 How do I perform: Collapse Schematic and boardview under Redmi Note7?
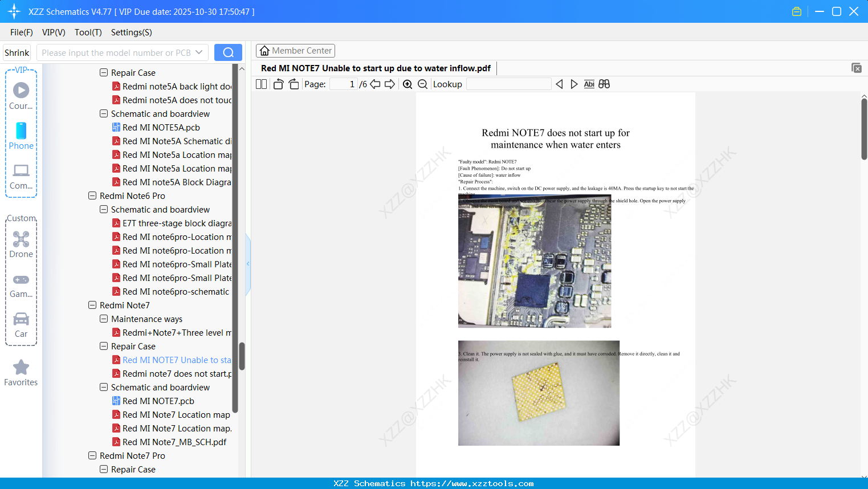click(x=104, y=388)
